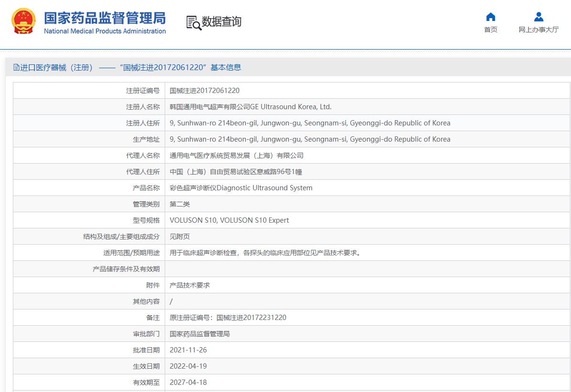Viewport: 571px width, 392px height.
Task: Select the 通用电气医疗系统贸易发展（上海）有限公司 value
Action: 237,155
